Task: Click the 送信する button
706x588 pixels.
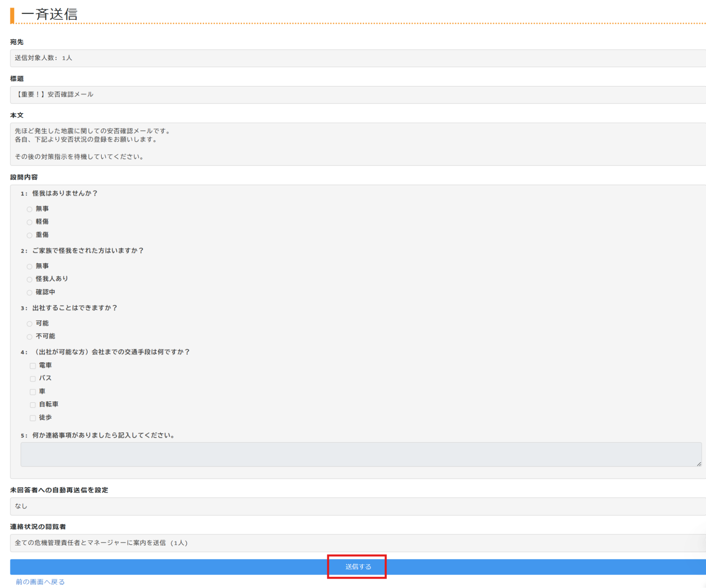Action: click(x=357, y=566)
